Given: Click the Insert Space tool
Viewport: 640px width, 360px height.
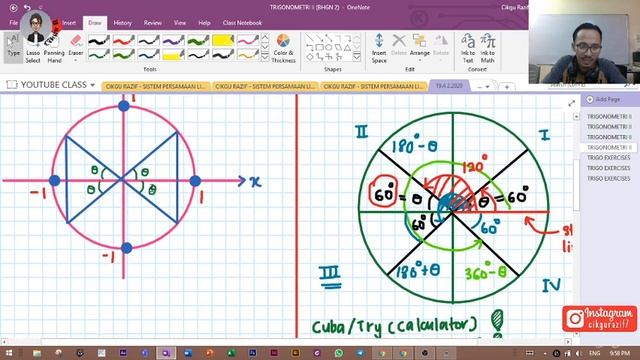Looking at the screenshot, I should [379, 49].
